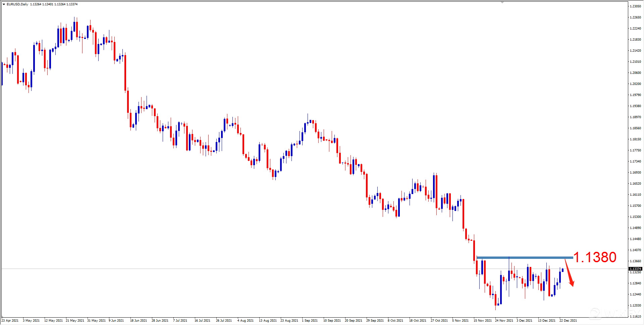The image size is (644, 325).
Task: Click the EURUSD,Daily chart title text
Action: tap(17, 4)
